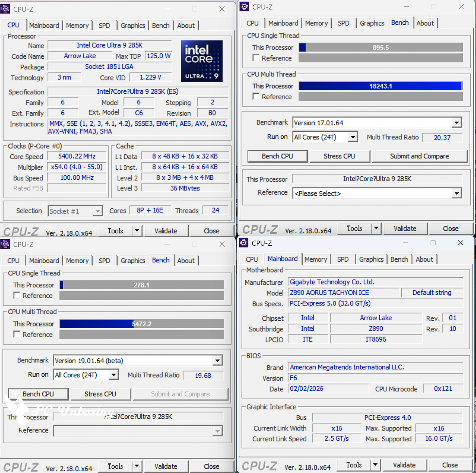The width and height of the screenshot is (476, 473).
Task: Minimize the window showing Gigabyte motherboard info
Action: click(406, 243)
